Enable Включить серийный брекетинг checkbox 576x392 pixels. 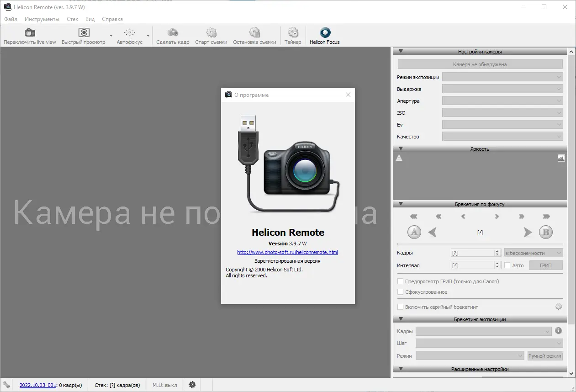tap(400, 307)
